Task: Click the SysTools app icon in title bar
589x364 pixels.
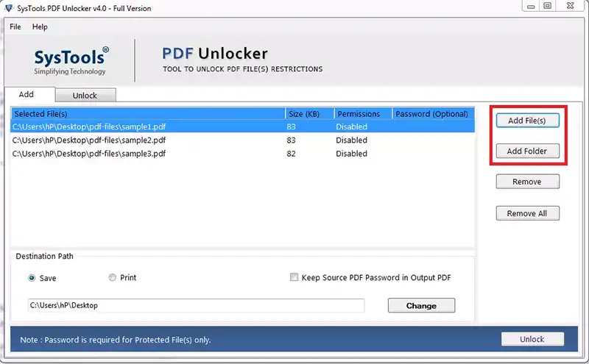Action: coord(9,8)
